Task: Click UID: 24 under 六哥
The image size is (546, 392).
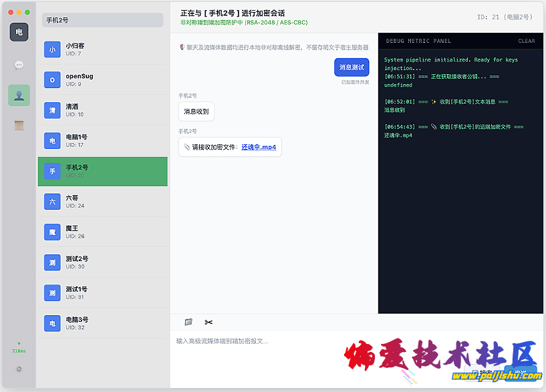Action: [75, 206]
